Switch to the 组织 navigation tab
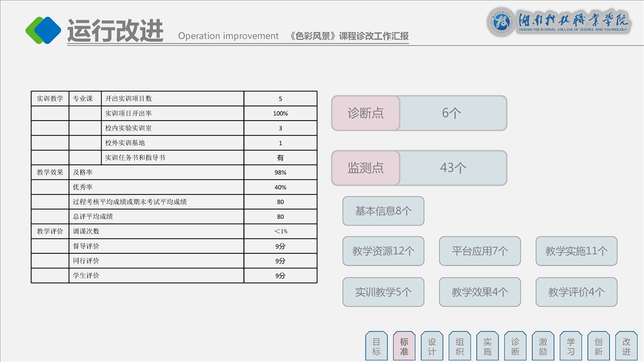The height and width of the screenshot is (362, 644). (x=460, y=346)
